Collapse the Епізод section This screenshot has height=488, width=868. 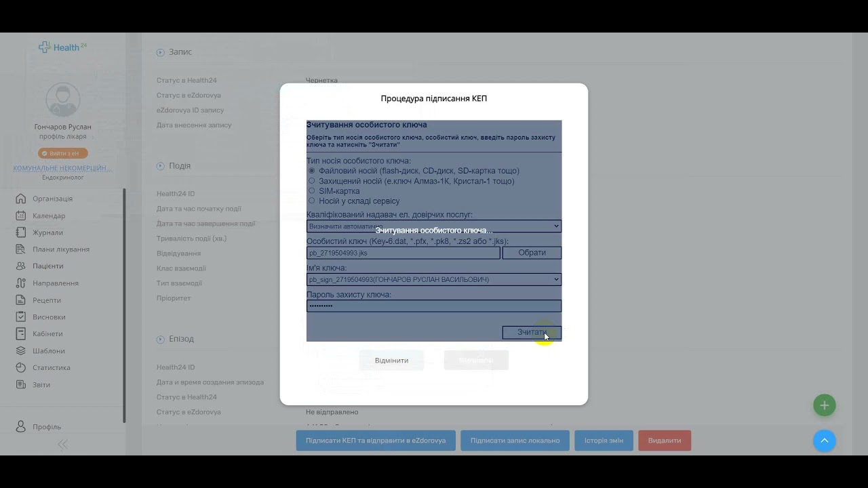[x=161, y=339]
